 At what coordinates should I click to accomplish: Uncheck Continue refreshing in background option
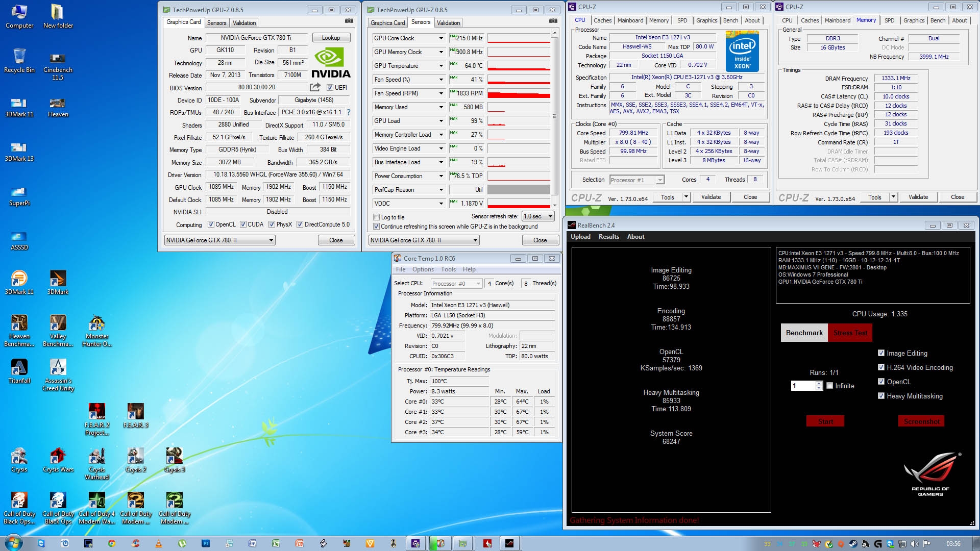click(377, 227)
